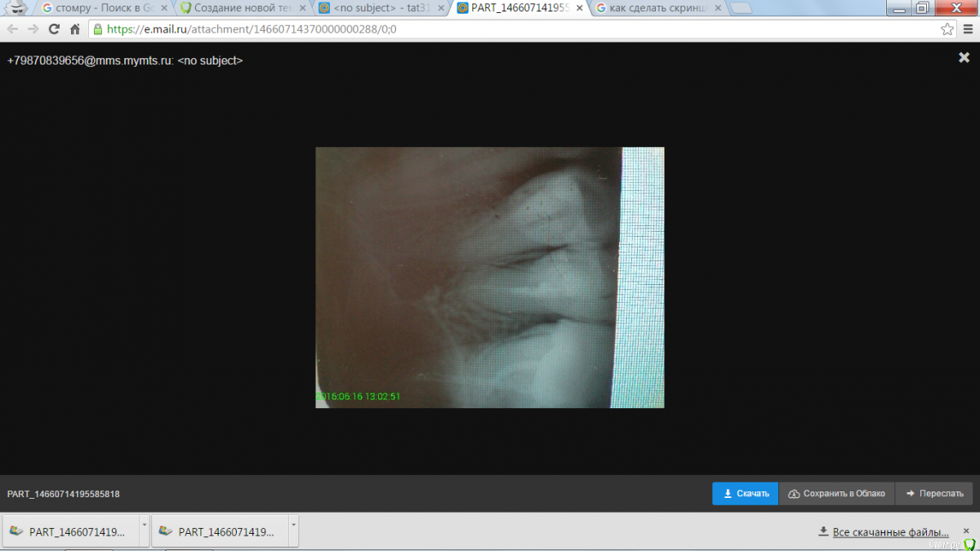Expand options for first downloaded PART file
980x551 pixels.
145,525
